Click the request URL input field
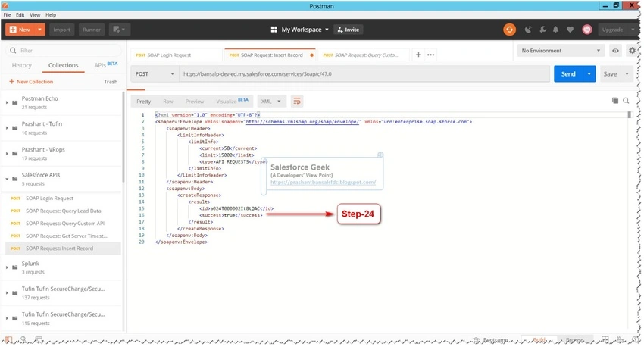Image resolution: width=644 pixels, height=347 pixels. [x=364, y=74]
